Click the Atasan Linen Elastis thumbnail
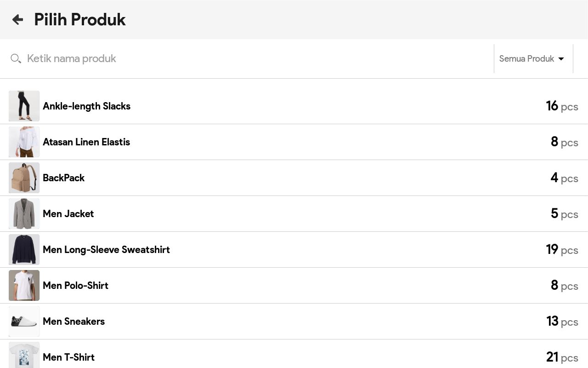 [x=24, y=142]
